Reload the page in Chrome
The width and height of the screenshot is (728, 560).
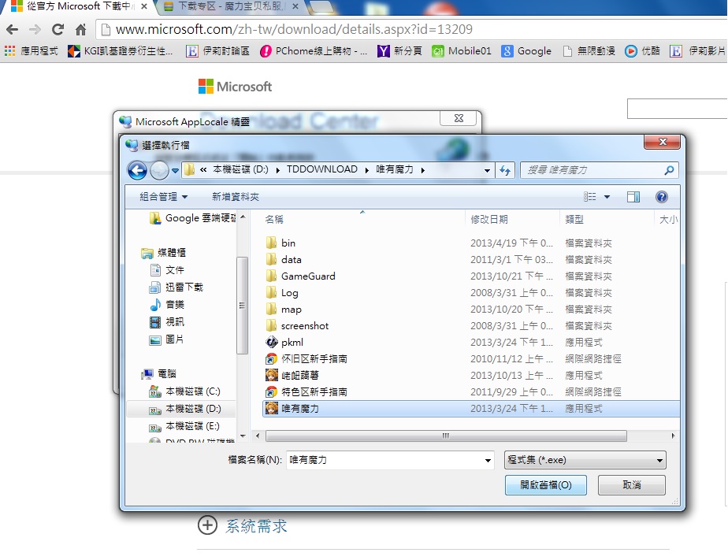tap(58, 30)
